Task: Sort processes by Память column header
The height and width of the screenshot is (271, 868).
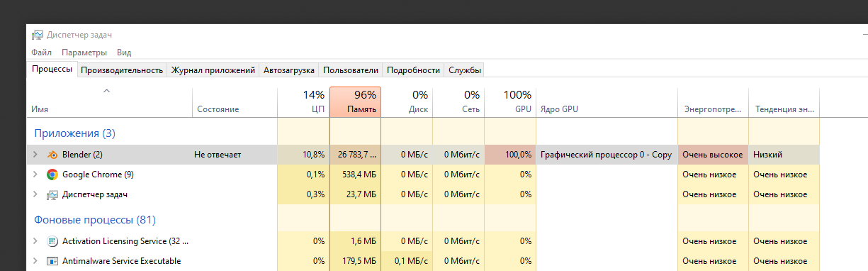Action: point(356,102)
